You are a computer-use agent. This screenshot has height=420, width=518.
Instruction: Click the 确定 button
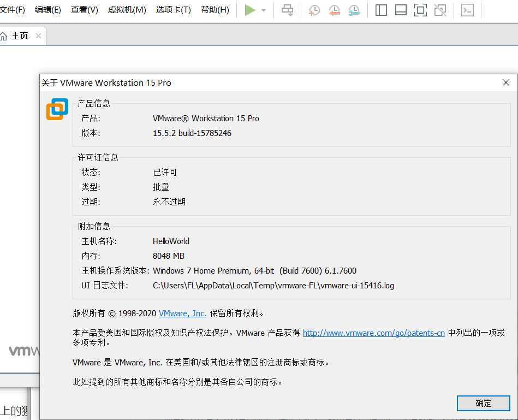pos(483,403)
